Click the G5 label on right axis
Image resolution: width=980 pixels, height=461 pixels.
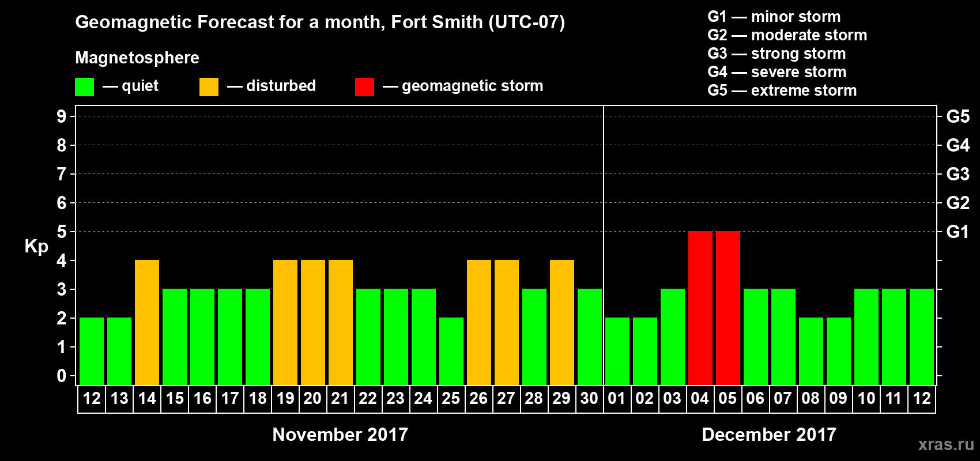pyautogui.click(x=958, y=116)
